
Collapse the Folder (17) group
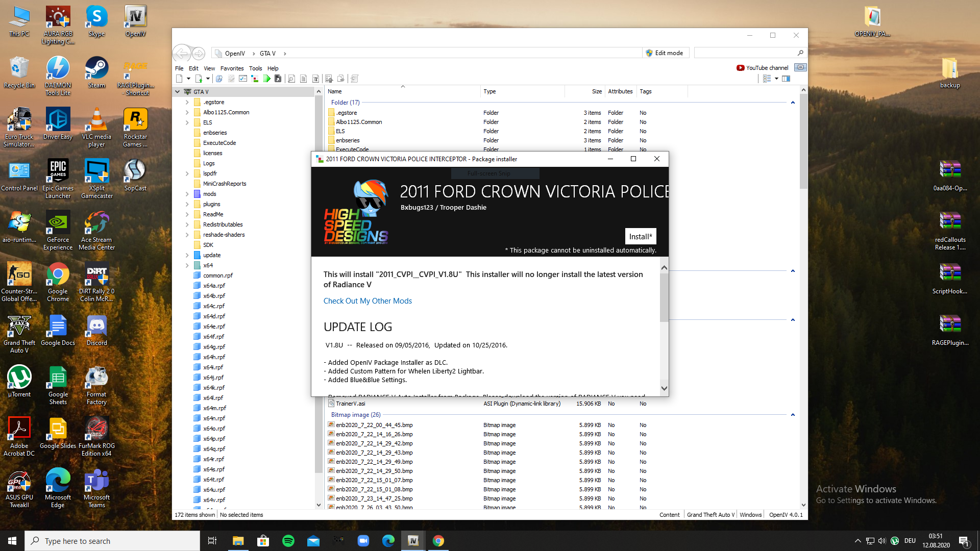[x=793, y=103]
